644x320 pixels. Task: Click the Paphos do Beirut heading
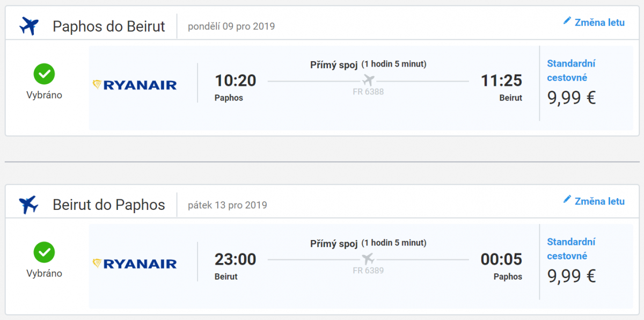pyautogui.click(x=109, y=26)
